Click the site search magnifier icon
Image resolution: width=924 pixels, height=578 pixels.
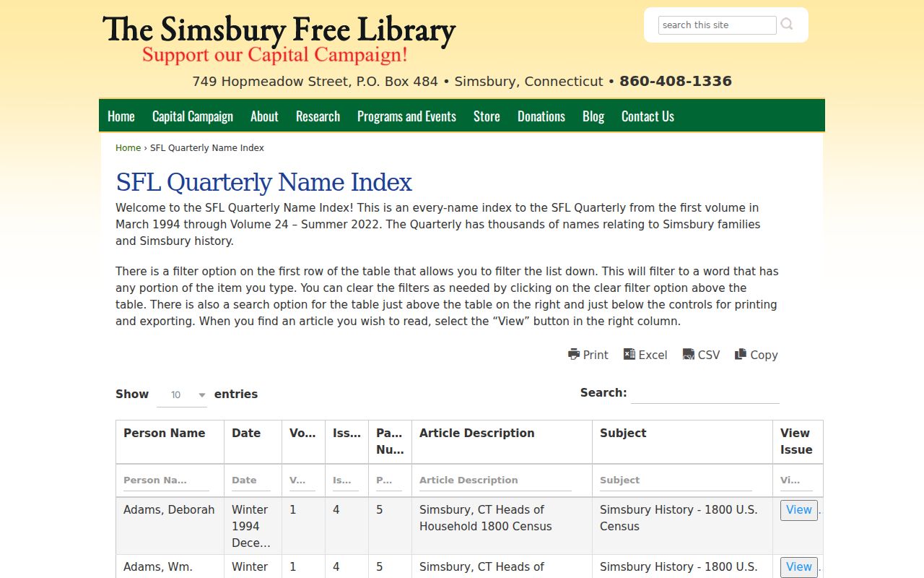(787, 25)
